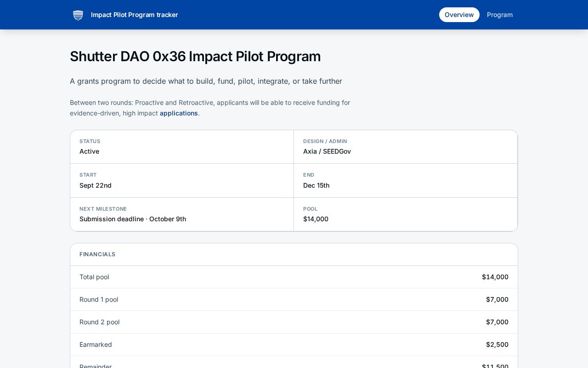Click the Earmarked row label
This screenshot has height=368, width=588.
pos(96,345)
